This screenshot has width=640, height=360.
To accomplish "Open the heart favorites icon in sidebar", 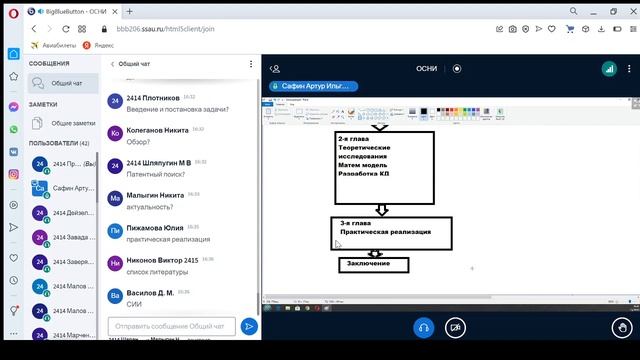I will pos(13,258).
